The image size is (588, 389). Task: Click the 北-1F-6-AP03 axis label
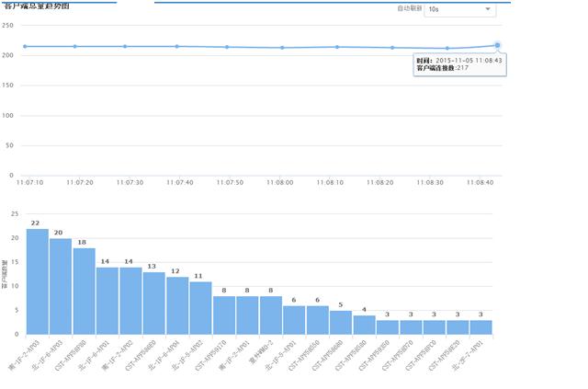47,355
